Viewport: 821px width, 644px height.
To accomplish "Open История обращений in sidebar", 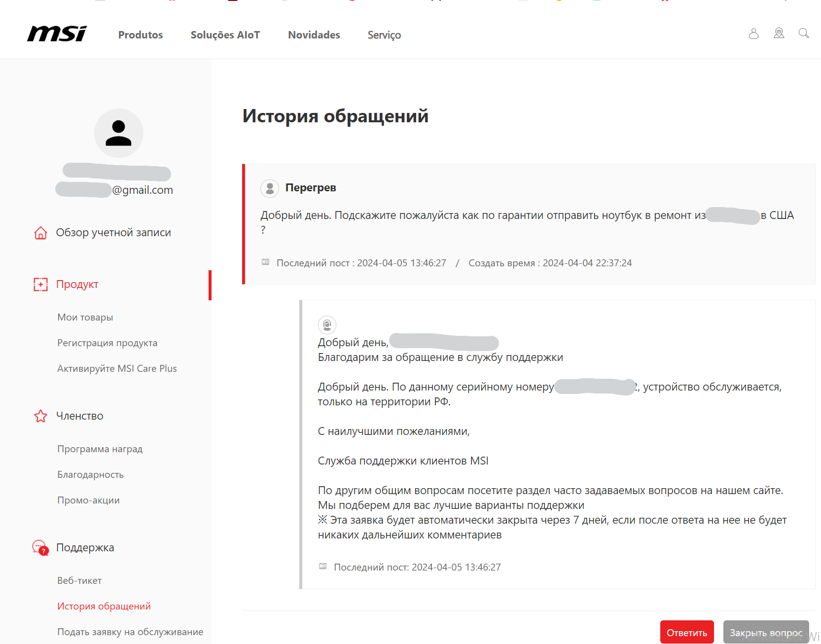I will click(104, 607).
